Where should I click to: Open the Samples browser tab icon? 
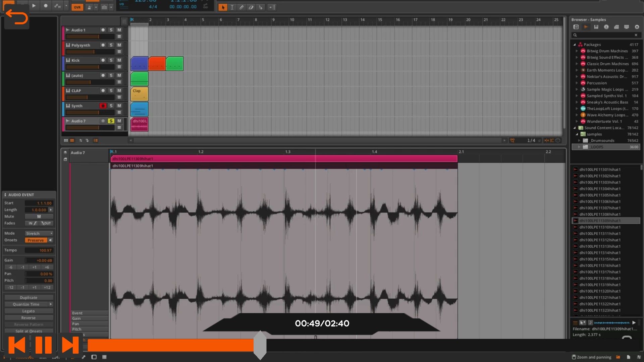(586, 27)
